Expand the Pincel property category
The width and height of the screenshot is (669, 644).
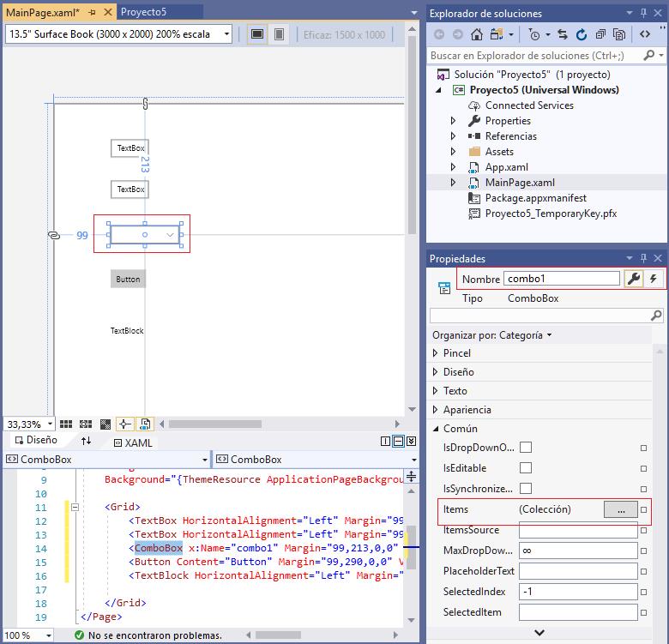434,353
